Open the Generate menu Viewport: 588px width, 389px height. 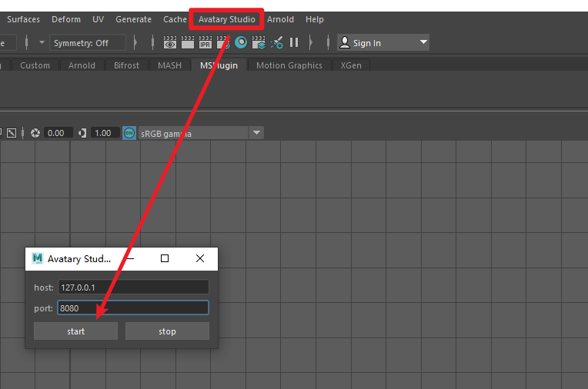[133, 19]
